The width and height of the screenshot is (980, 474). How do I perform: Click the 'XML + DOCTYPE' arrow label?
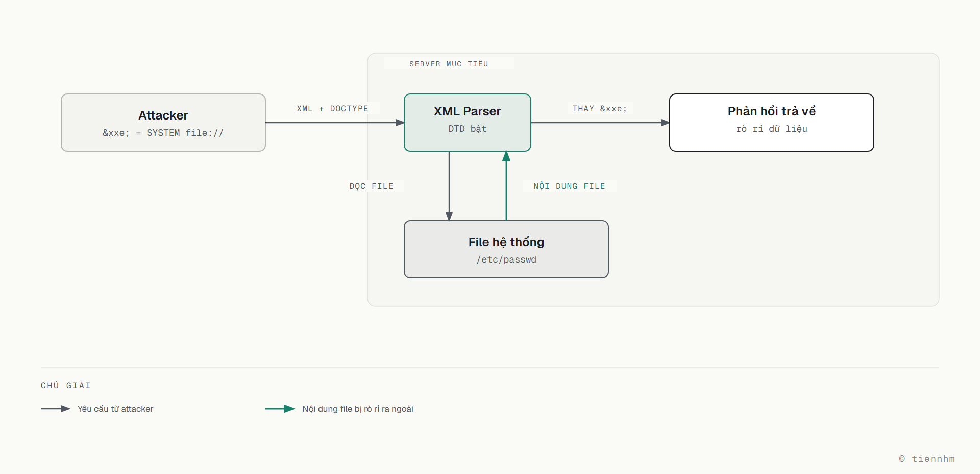pos(333,109)
